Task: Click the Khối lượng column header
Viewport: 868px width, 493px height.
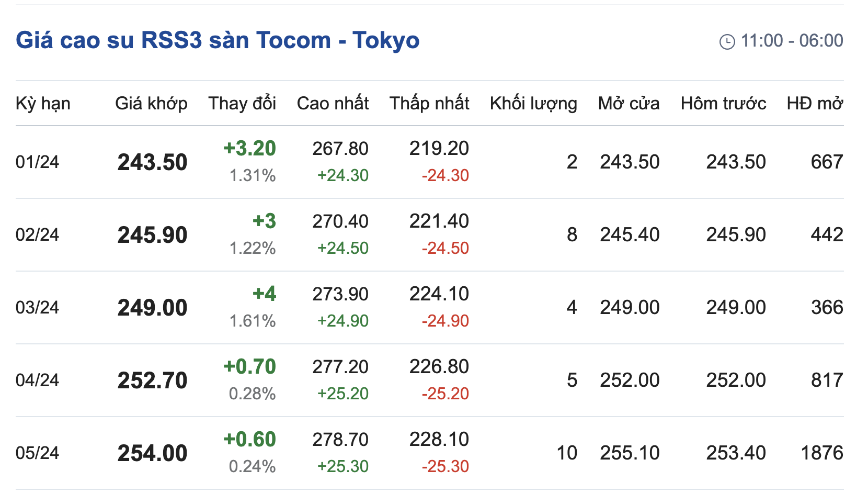Action: pos(533,104)
